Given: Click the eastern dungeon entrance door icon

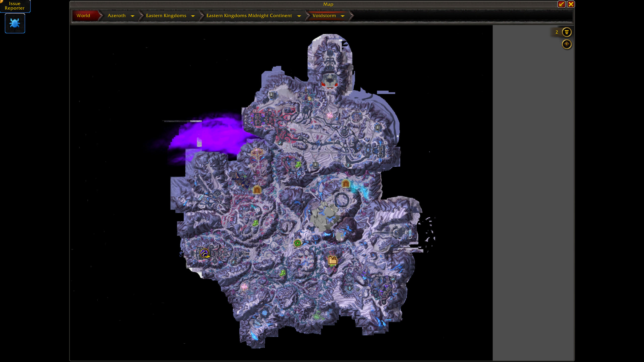Looking at the screenshot, I should pos(346,184).
